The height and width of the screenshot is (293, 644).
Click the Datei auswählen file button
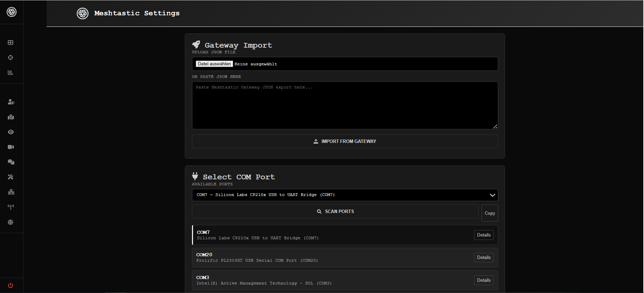pyautogui.click(x=214, y=64)
